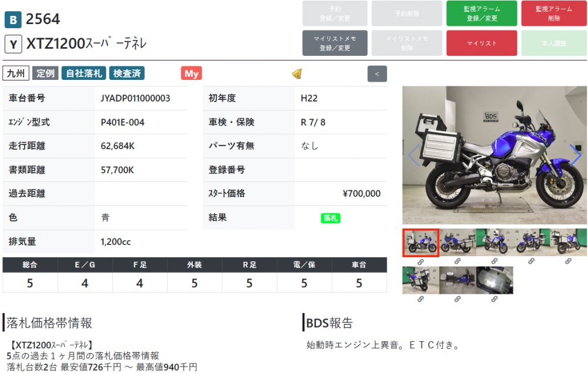
Task: Click the link icon under the second thumbnail
Action: [457, 261]
